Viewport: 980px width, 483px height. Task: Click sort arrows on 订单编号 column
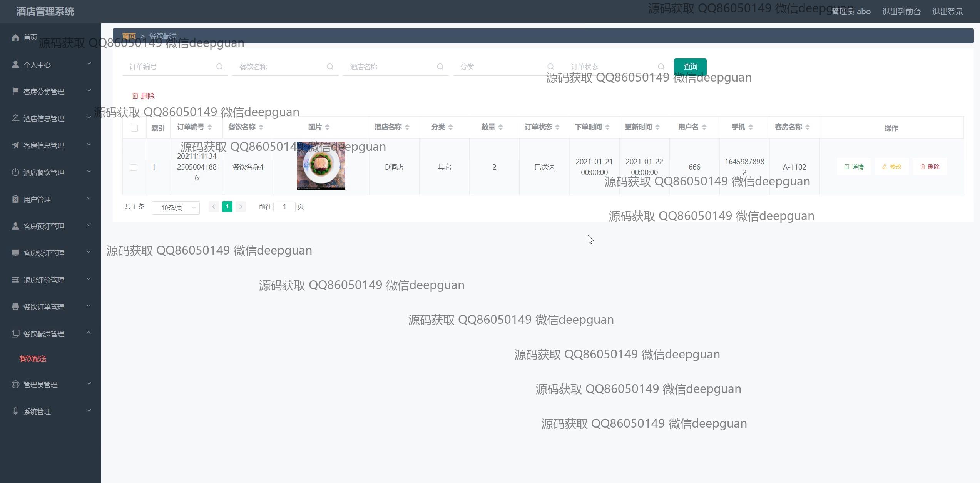(210, 127)
